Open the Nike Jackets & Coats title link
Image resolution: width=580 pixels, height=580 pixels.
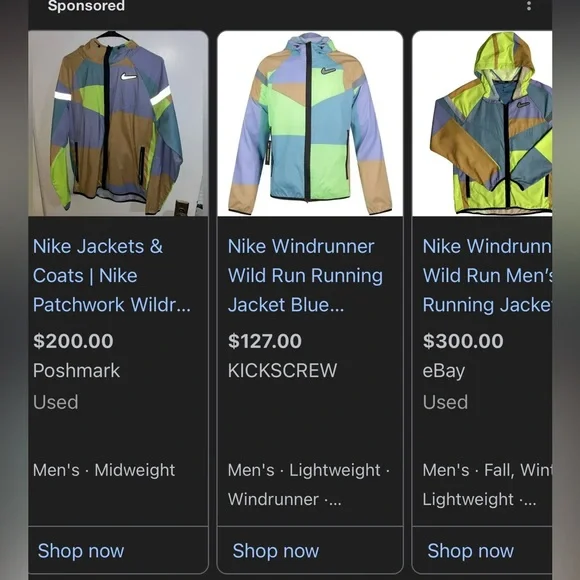[x=112, y=276]
